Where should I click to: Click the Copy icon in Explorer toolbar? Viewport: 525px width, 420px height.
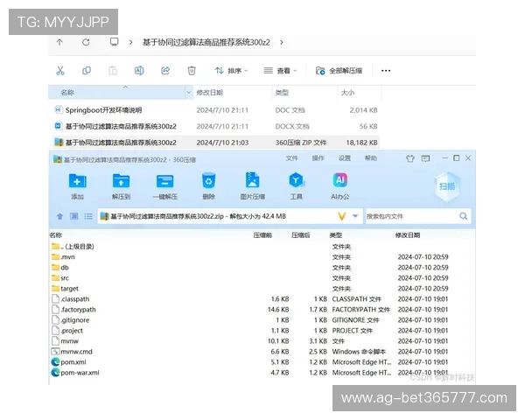point(87,71)
